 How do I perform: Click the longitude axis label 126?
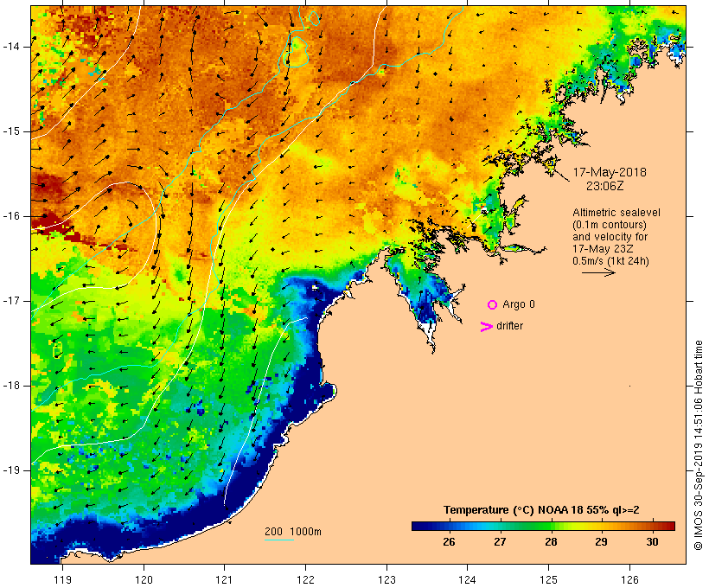[629, 579]
